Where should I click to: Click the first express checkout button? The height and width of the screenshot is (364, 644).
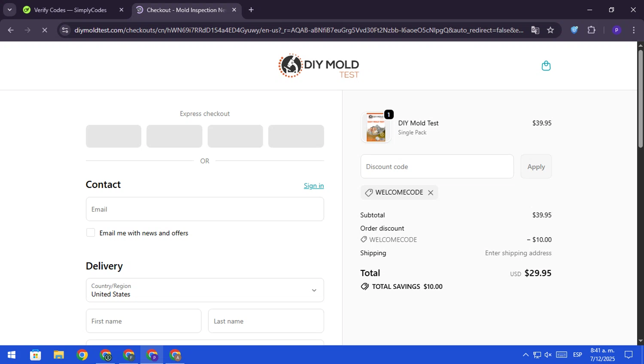pyautogui.click(x=113, y=136)
